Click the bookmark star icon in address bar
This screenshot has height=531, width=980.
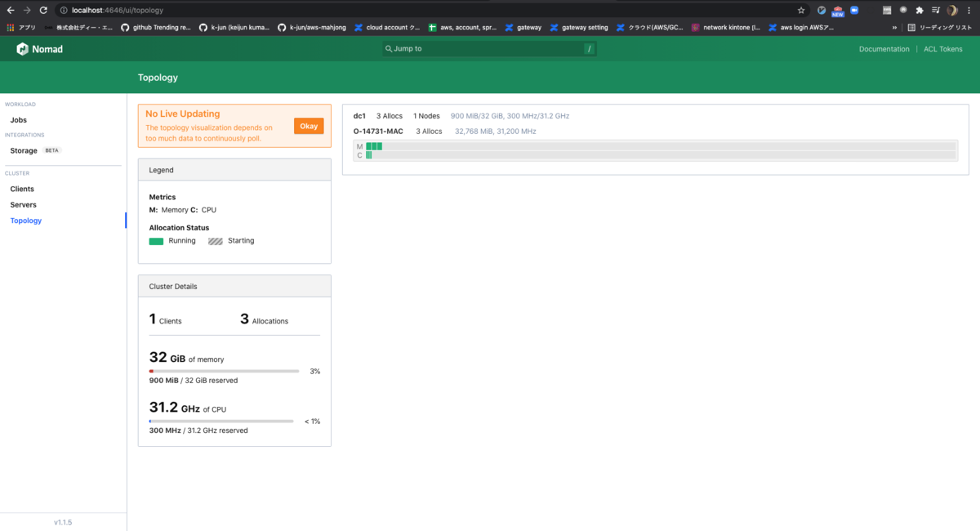coord(801,11)
